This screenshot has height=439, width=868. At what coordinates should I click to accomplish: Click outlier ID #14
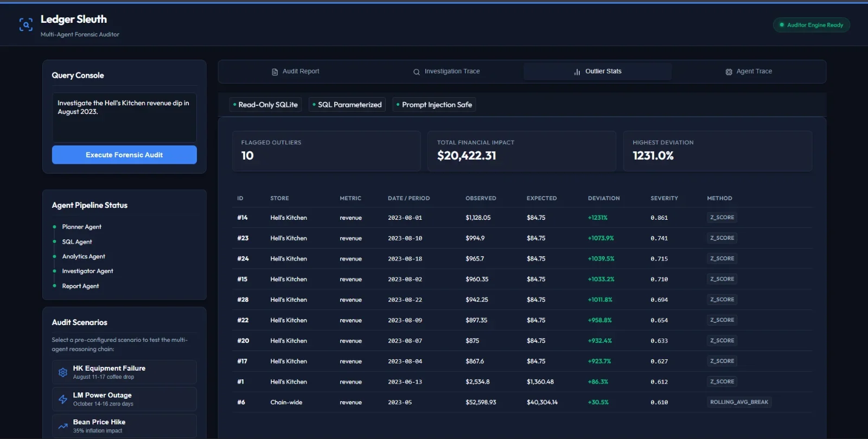pyautogui.click(x=242, y=218)
